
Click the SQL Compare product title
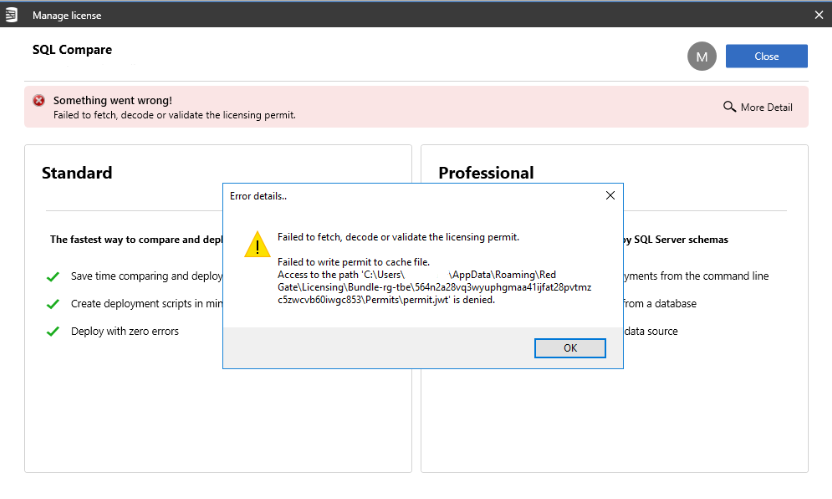pyautogui.click(x=72, y=50)
